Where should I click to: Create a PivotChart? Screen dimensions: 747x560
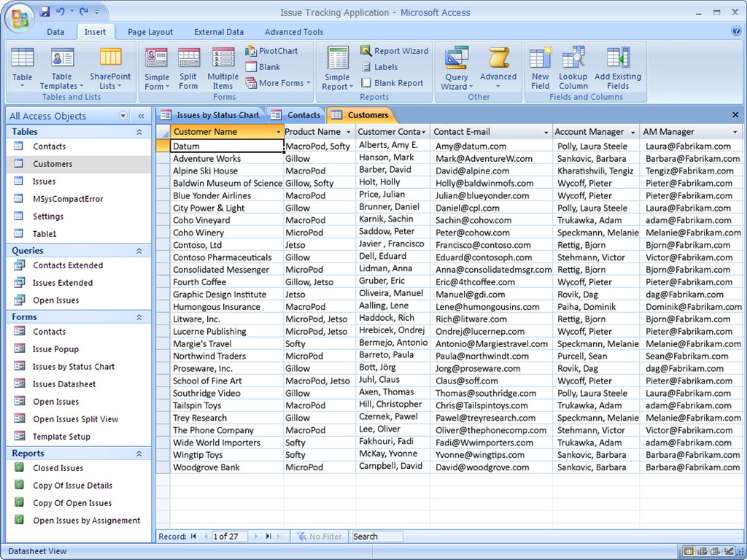tap(276, 51)
